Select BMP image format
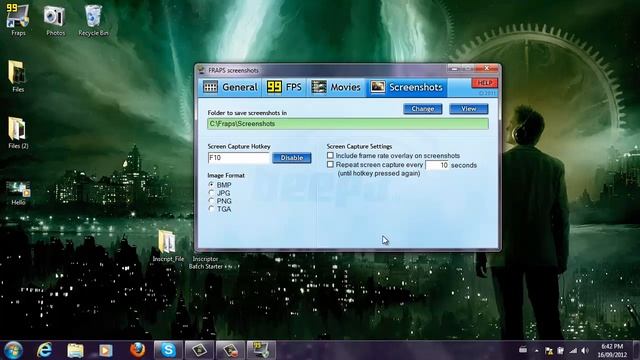This screenshot has width=640, height=360. [x=211, y=185]
